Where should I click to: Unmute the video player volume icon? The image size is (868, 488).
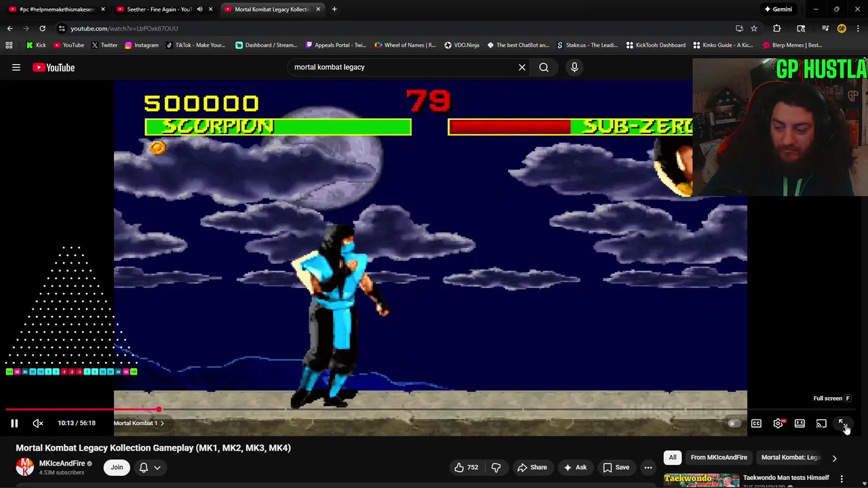(38, 424)
